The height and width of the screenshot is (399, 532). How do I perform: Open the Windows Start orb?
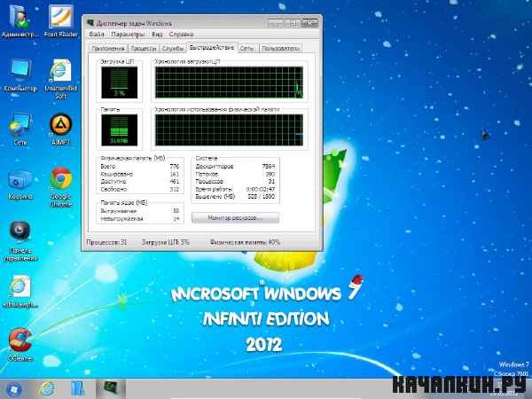[13, 389]
